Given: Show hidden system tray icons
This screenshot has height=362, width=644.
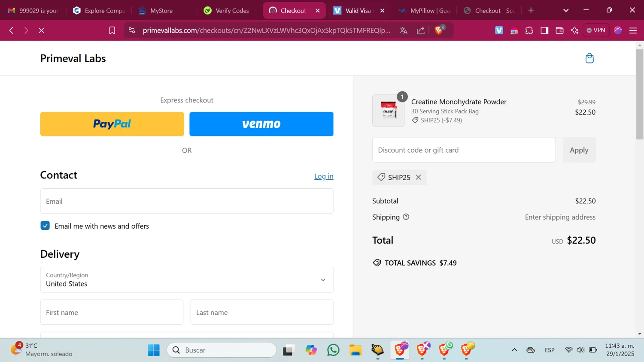Looking at the screenshot, I should (514, 350).
